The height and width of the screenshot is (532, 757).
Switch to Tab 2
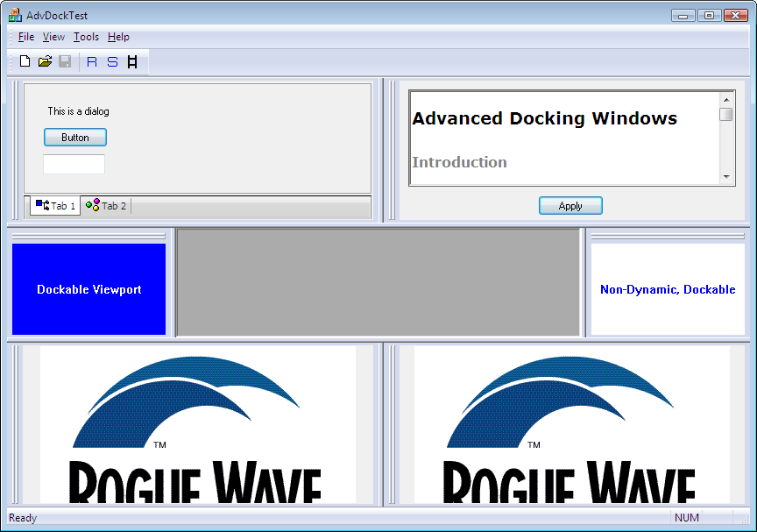click(106, 206)
